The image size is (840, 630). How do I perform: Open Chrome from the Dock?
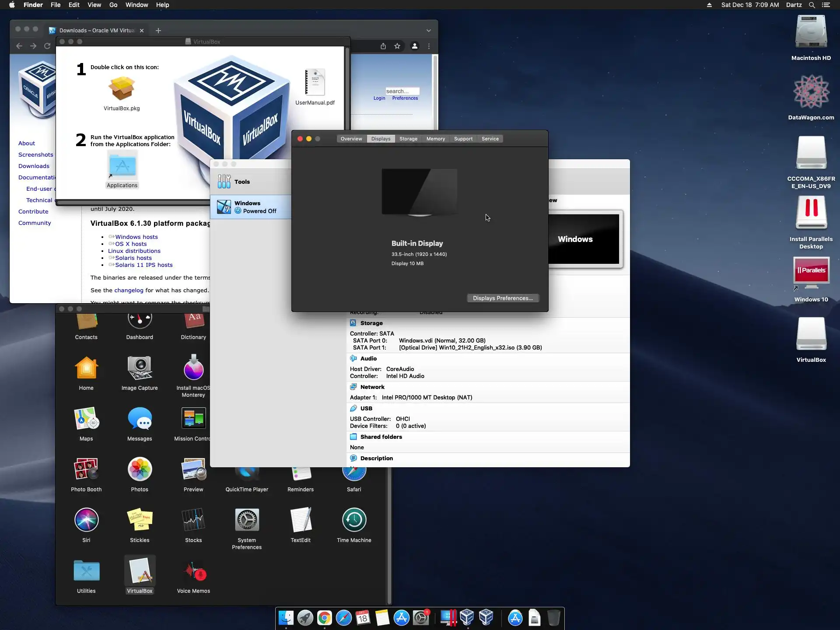click(x=324, y=618)
